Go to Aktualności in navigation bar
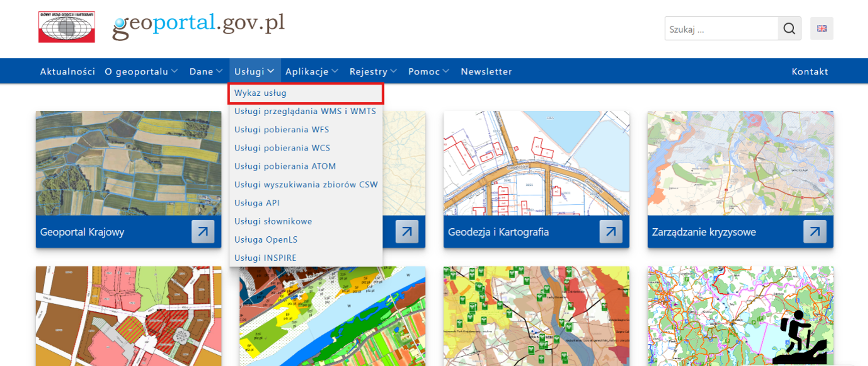The height and width of the screenshot is (366, 868). (x=67, y=71)
